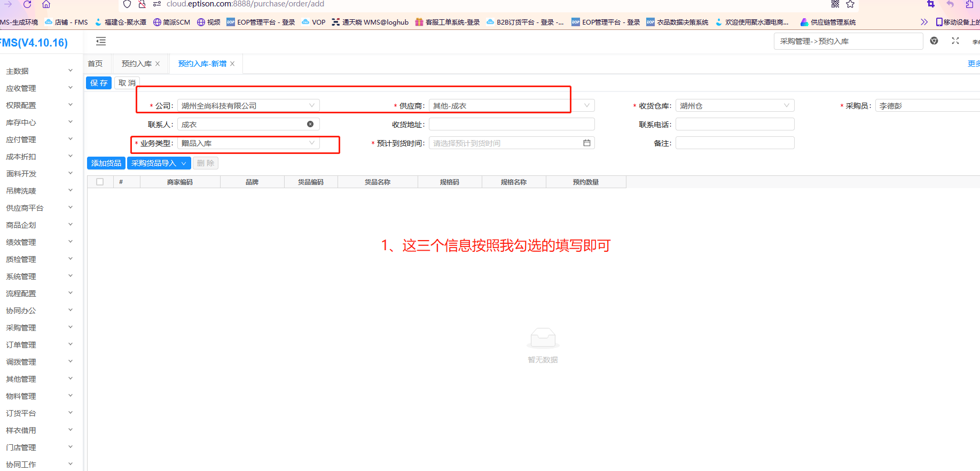The image size is (980, 471).
Task: Open the 收货仓库 warehouse dropdown
Action: [734, 105]
